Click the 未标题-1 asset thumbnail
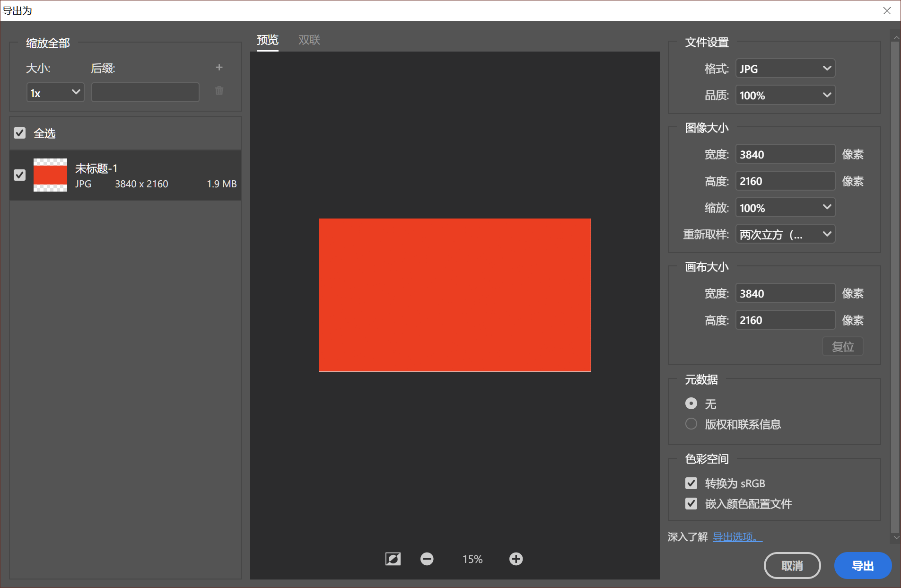 pos(50,175)
